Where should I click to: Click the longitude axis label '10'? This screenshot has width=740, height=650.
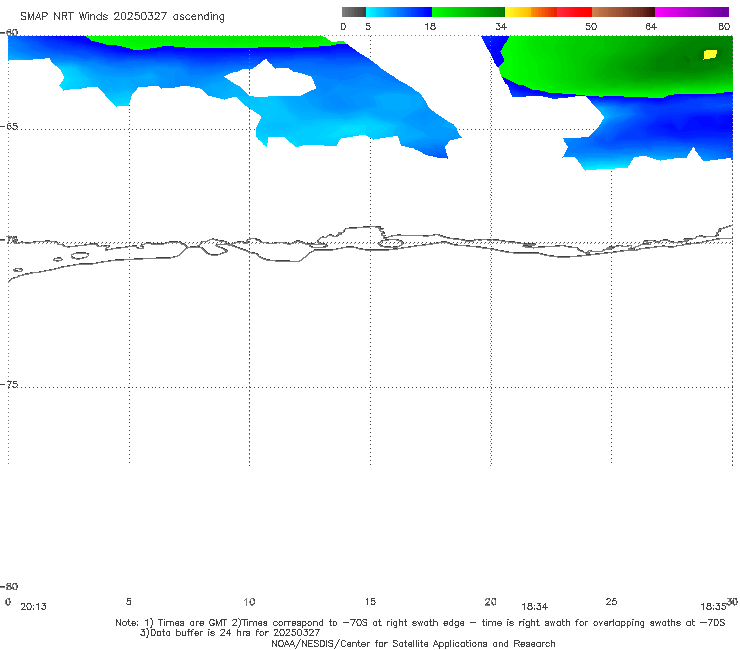(x=249, y=602)
